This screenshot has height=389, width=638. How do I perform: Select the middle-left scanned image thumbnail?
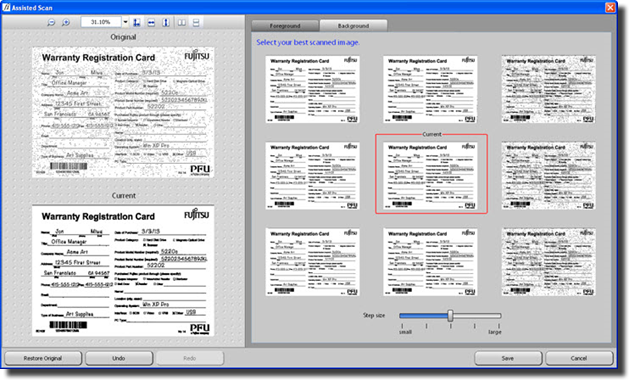(312, 176)
